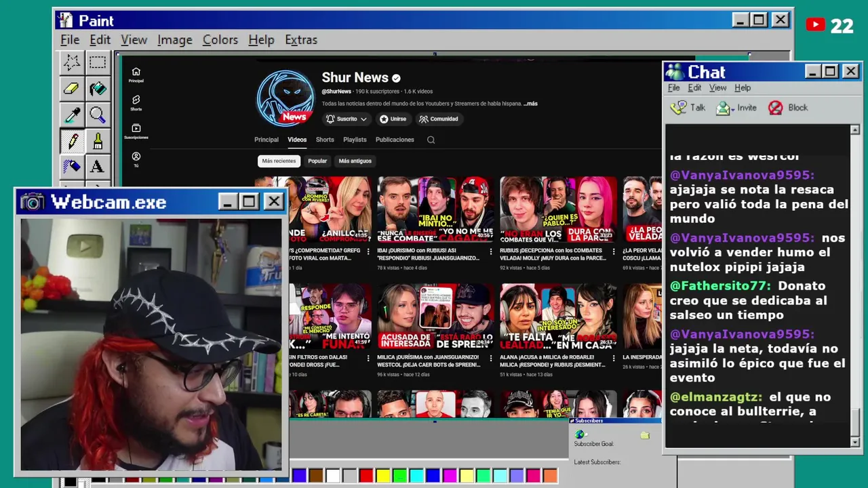
Task: Select the Popular filter chip
Action: pos(317,161)
